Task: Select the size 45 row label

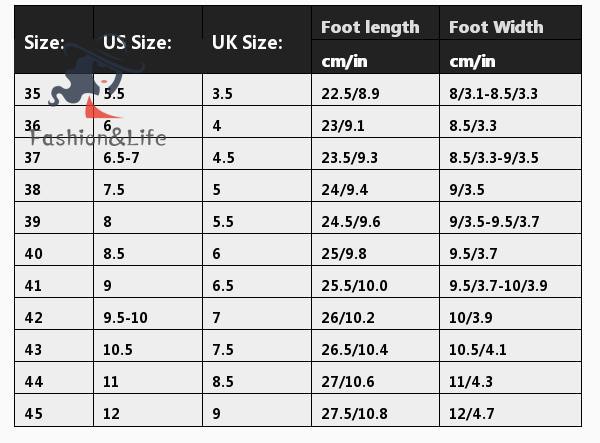Action: tap(33, 414)
